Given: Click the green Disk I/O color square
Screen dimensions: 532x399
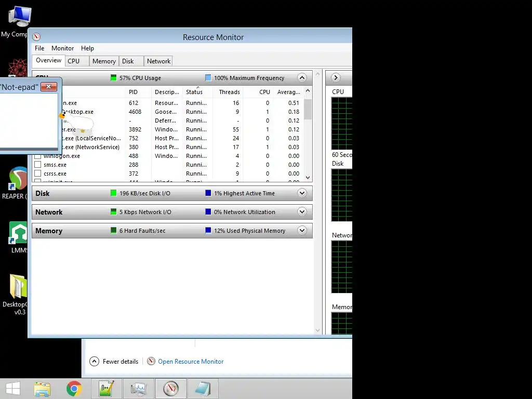Looking at the screenshot, I should click(114, 193).
